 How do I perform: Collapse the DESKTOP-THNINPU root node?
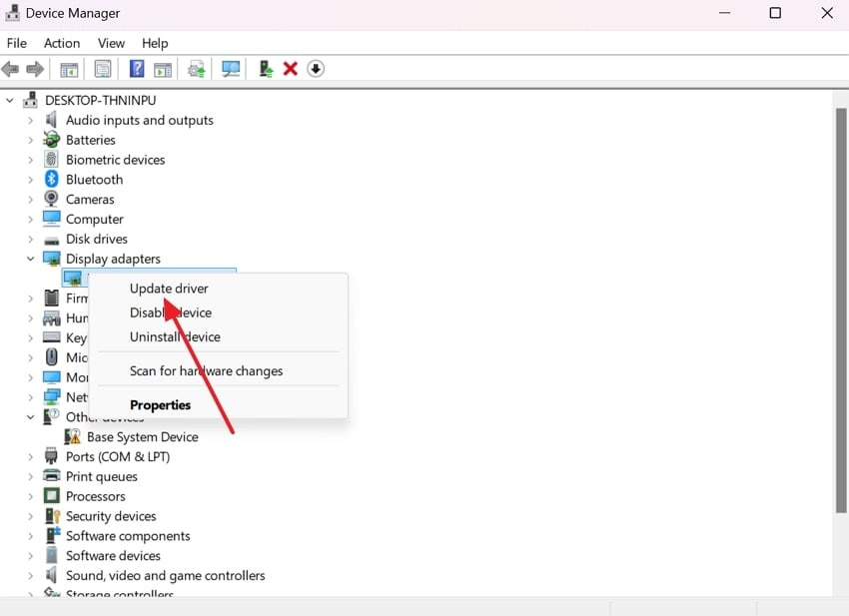10,100
